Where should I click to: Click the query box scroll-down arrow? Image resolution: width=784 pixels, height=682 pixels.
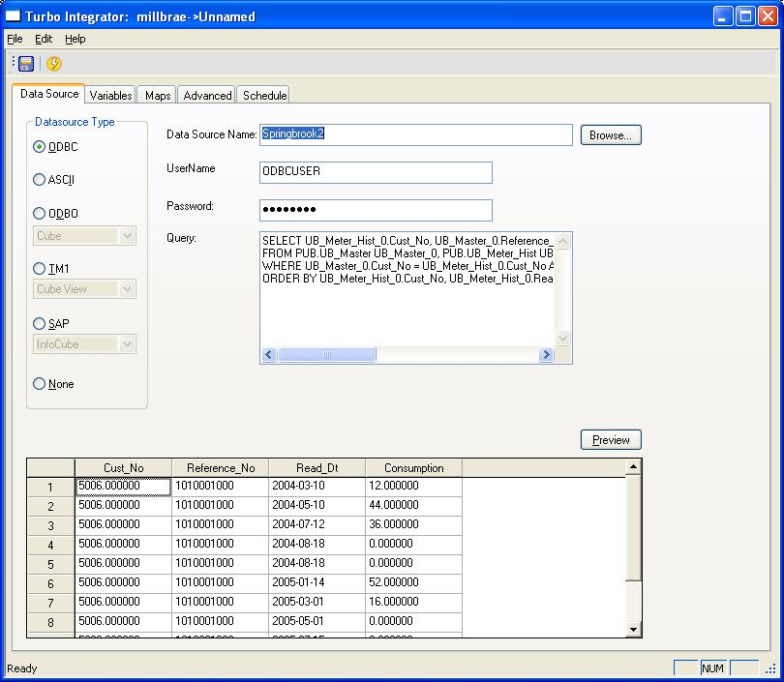tap(563, 339)
